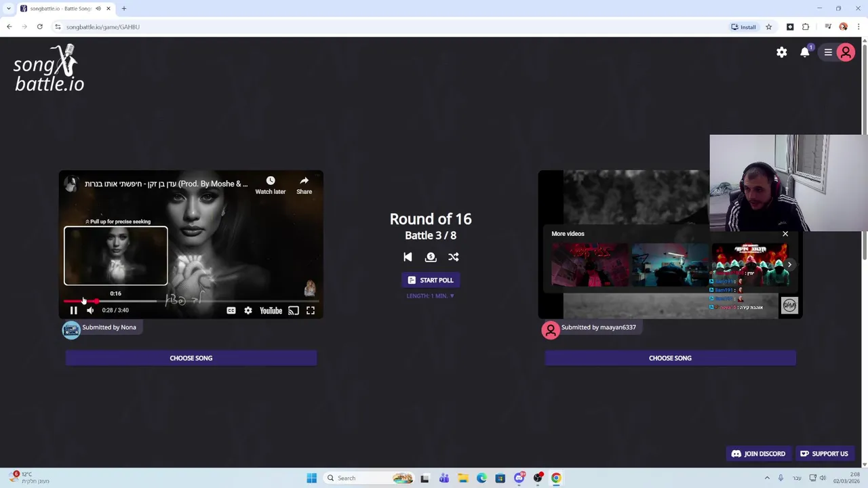View site information icon

(58, 27)
